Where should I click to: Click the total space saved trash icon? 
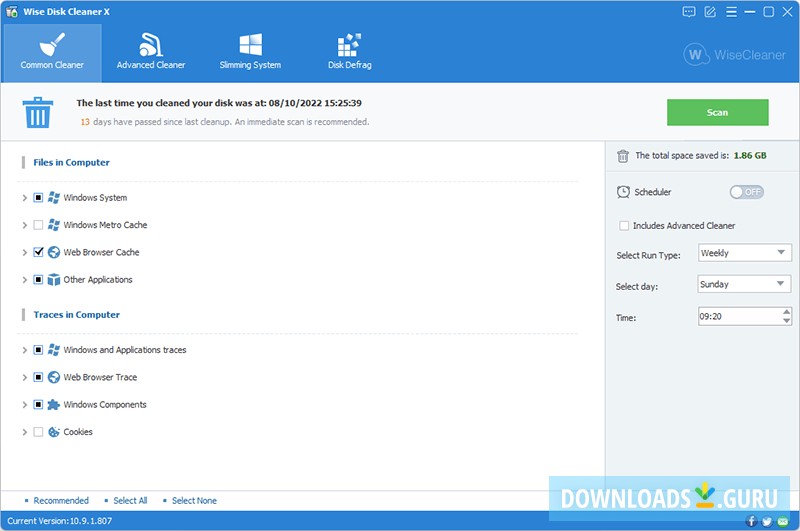[x=622, y=156]
